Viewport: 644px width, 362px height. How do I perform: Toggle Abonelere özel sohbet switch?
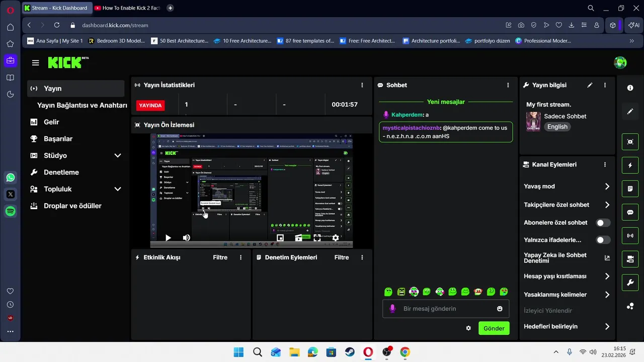[x=603, y=223]
